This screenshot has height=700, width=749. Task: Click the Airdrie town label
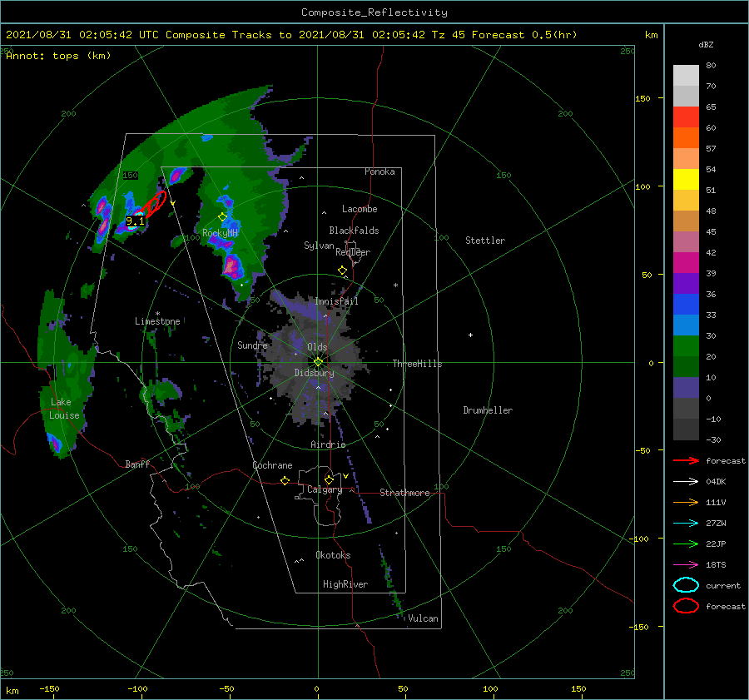coord(328,444)
